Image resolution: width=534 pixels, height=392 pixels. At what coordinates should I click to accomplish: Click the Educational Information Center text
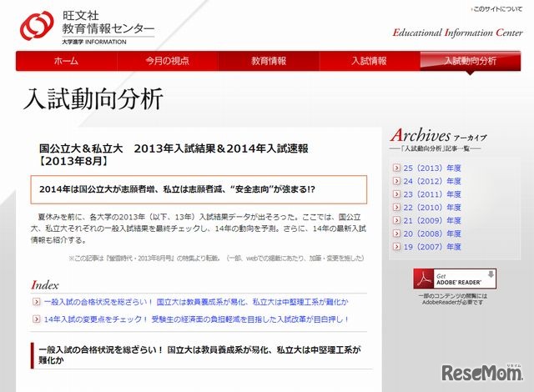pyautogui.click(x=457, y=33)
